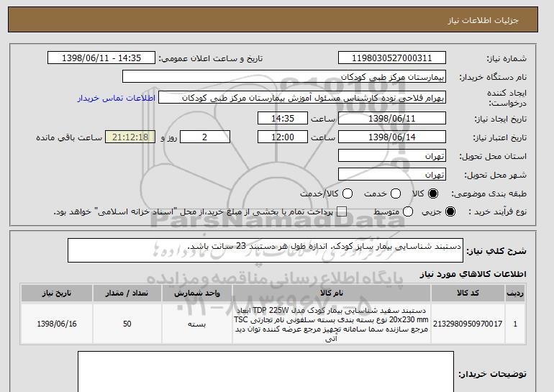Click the شهر محل تحویل label

495,176
